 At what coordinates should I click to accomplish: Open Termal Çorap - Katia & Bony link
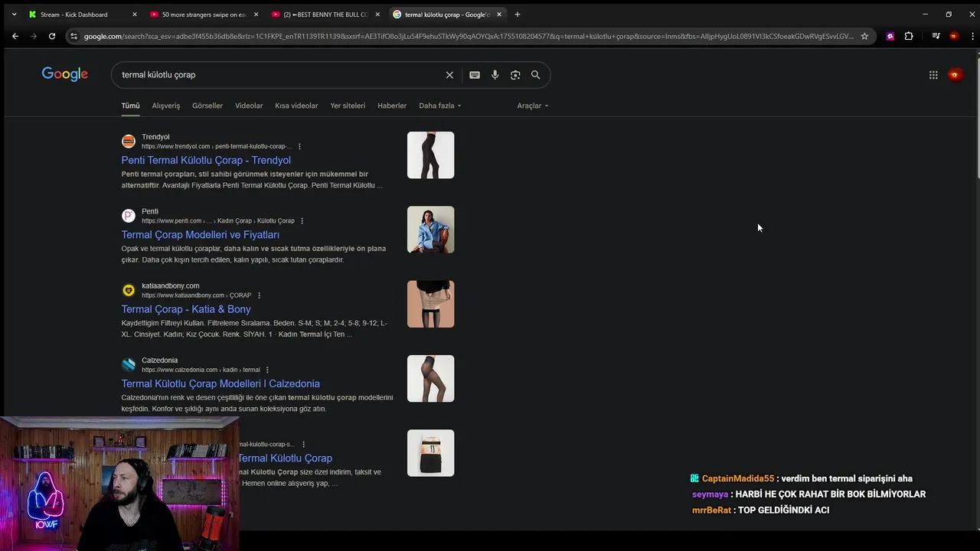(x=186, y=309)
